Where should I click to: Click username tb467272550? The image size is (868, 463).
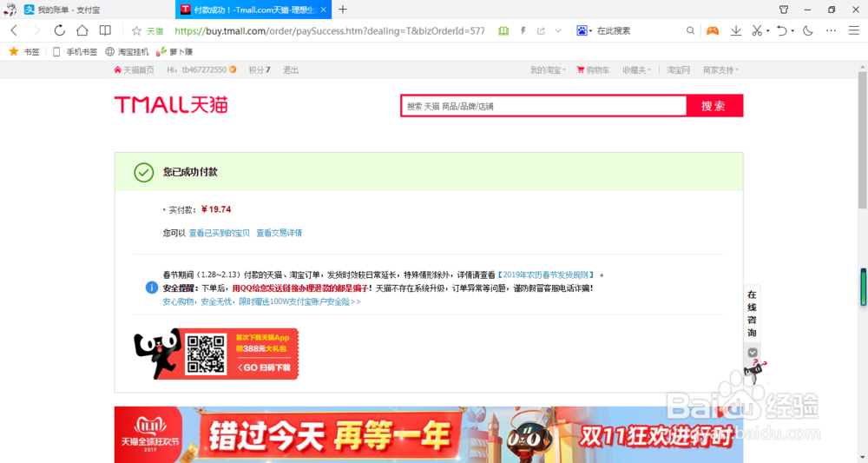pyautogui.click(x=204, y=69)
